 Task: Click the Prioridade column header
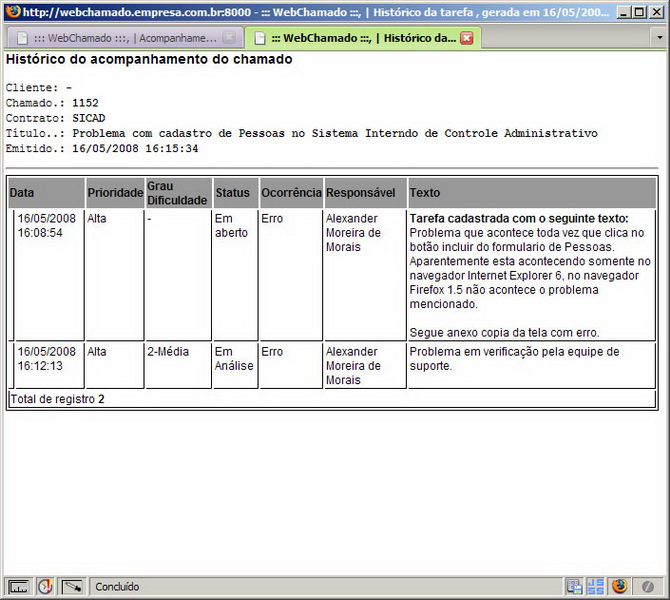115,193
